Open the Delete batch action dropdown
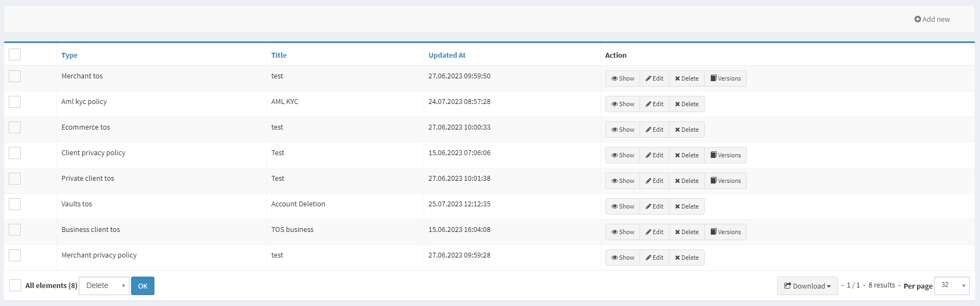 click(x=104, y=286)
